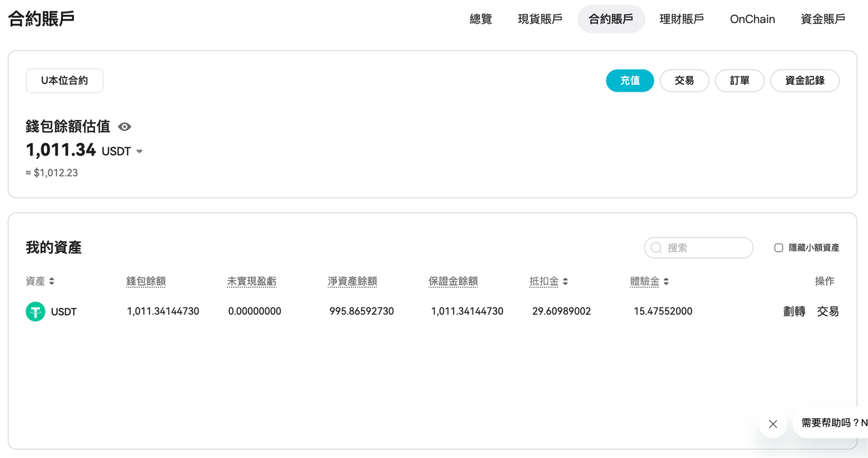Click unrealized PnL value 0.00000000
This screenshot has height=458, width=868.
(254, 311)
